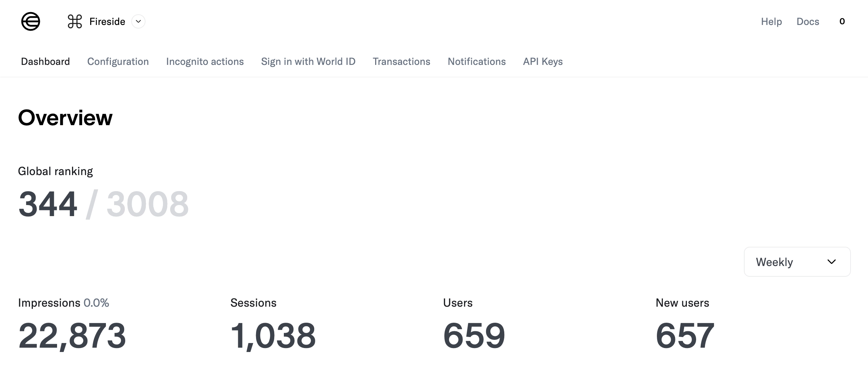Switch to the Configuration tab
868x373 pixels.
pos(118,61)
